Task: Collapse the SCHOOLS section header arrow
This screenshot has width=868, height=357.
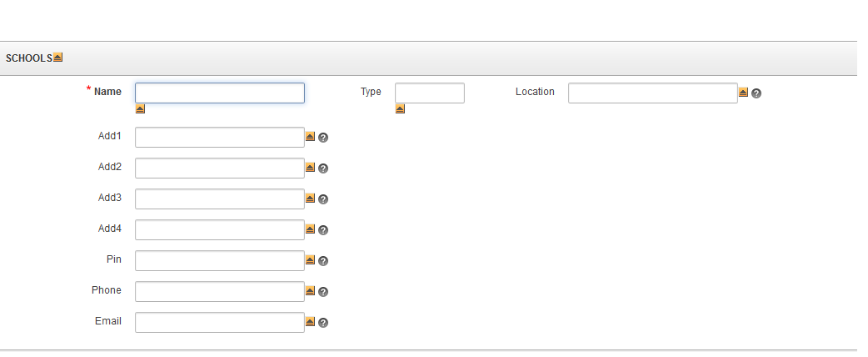Action: pos(57,57)
